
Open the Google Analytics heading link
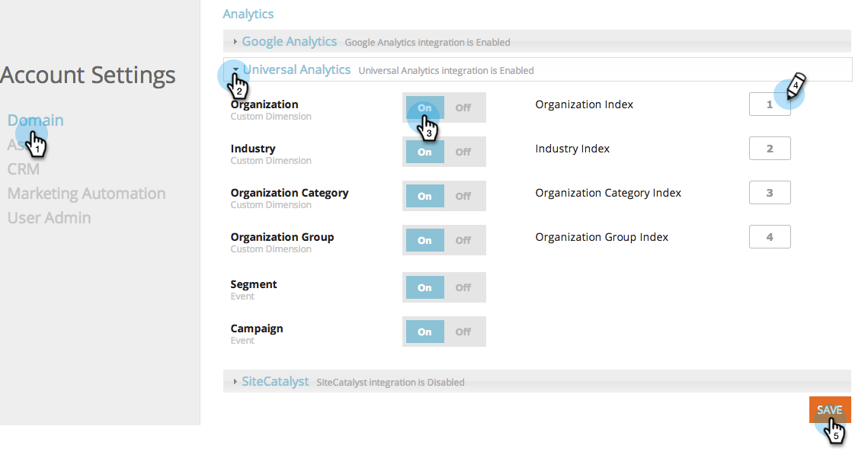tap(289, 42)
